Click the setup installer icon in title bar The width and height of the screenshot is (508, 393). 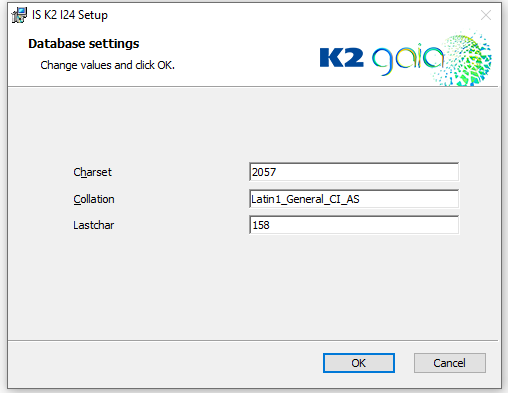coord(19,15)
